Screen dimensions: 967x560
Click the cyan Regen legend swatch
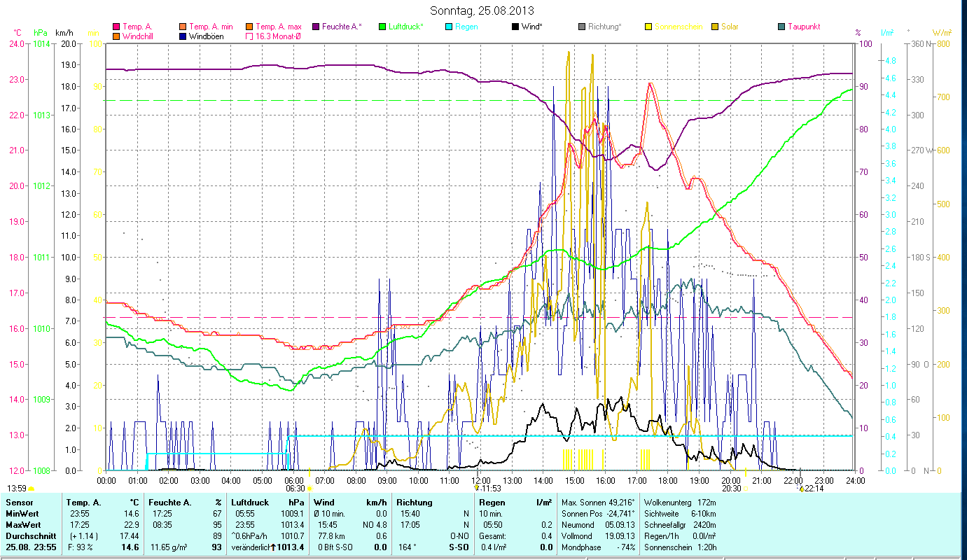449,27
